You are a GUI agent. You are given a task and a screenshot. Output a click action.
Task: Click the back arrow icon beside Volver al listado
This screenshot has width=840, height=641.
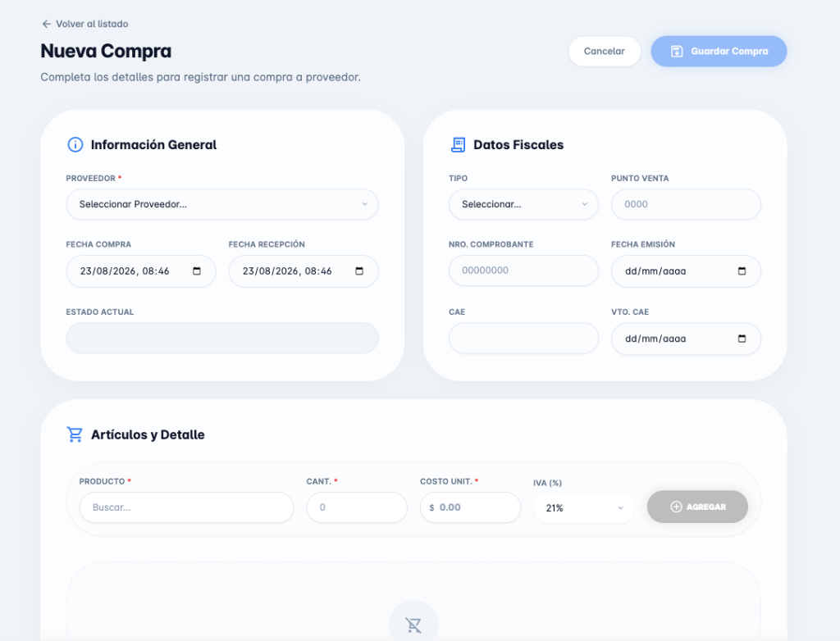click(47, 24)
